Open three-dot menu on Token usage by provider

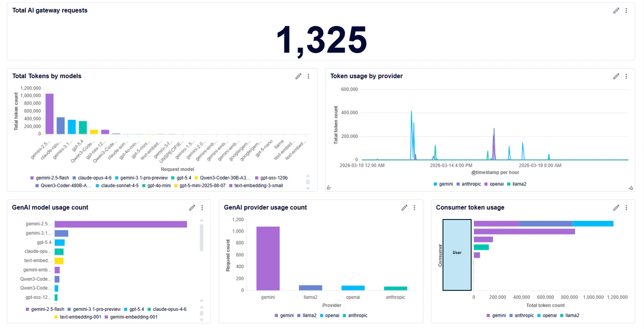tap(626, 76)
